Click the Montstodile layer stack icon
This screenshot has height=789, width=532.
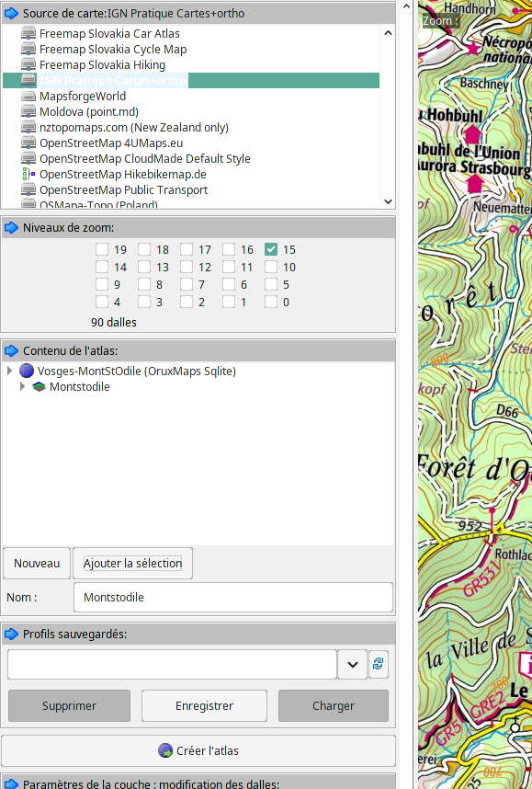coord(39,387)
